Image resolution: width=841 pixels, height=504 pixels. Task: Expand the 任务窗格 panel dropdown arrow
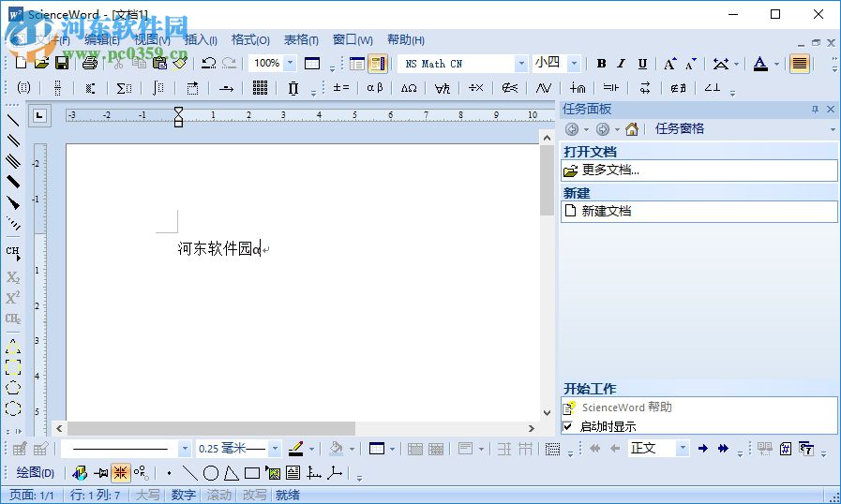(x=833, y=129)
